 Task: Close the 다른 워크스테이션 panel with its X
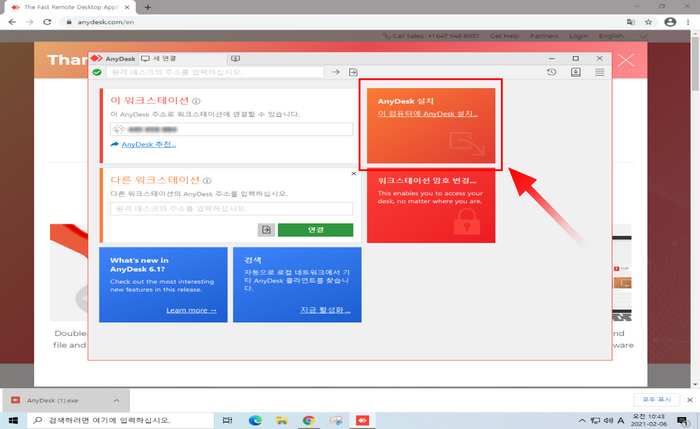[354, 173]
